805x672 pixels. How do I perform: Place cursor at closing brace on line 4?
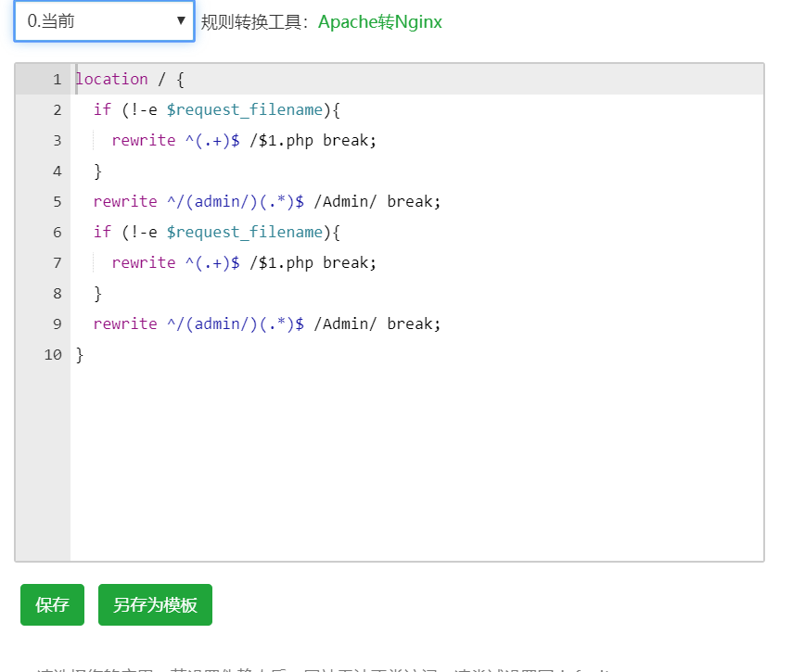[97, 171]
